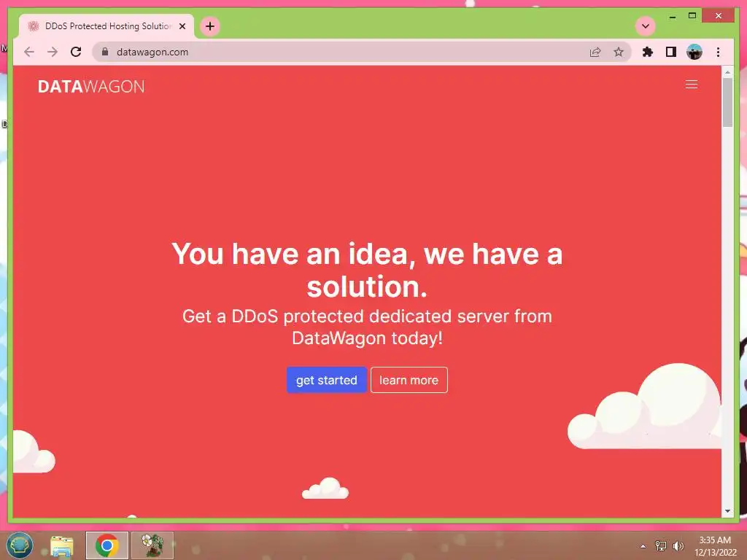
Task: Click the get started button
Action: (326, 380)
